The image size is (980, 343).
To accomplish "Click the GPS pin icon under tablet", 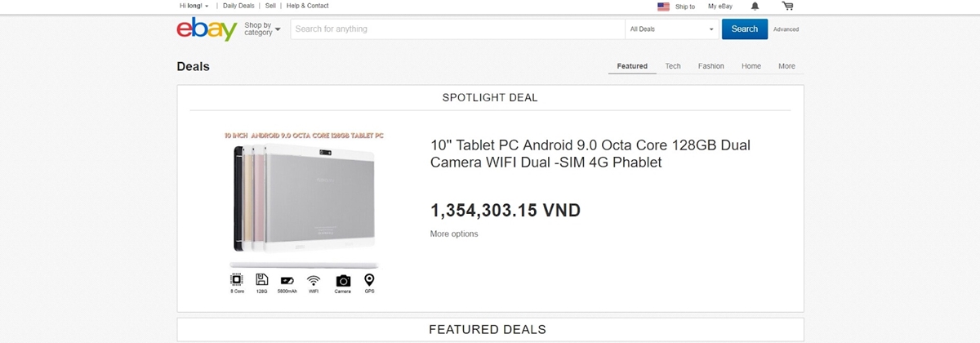I will [x=369, y=280].
